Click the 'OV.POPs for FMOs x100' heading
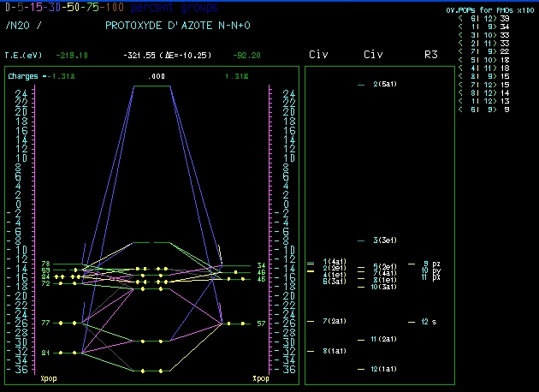539x392 pixels. [490, 10]
